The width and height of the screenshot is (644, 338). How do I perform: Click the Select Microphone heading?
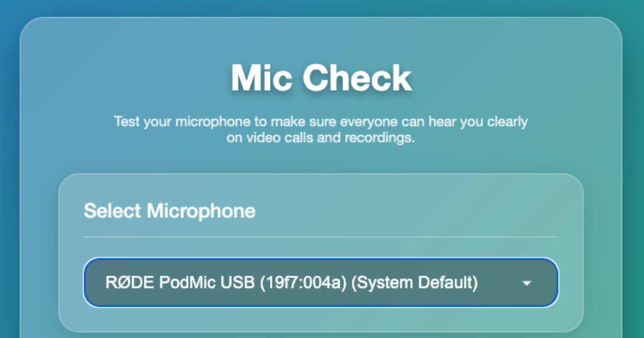[170, 211]
